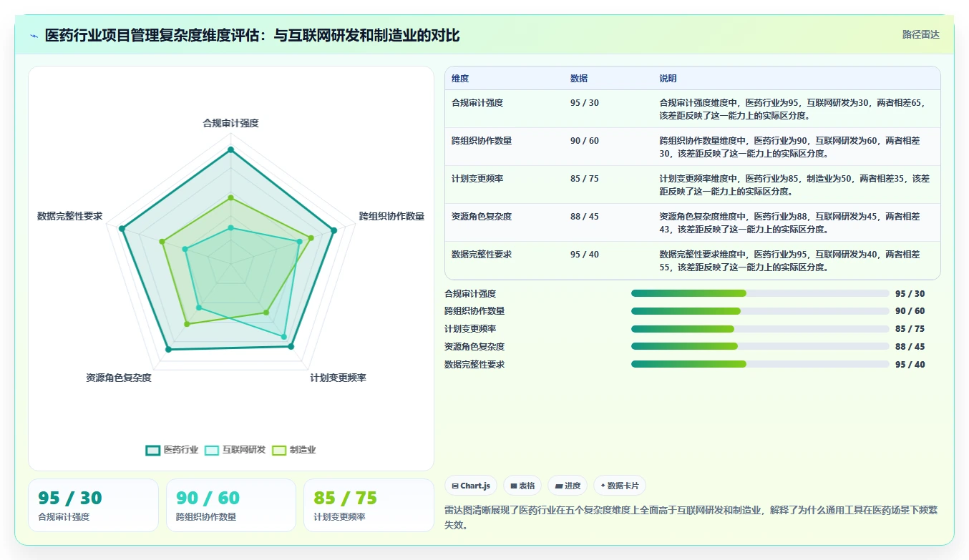Click radar axis label 数据完整性要求

point(70,216)
